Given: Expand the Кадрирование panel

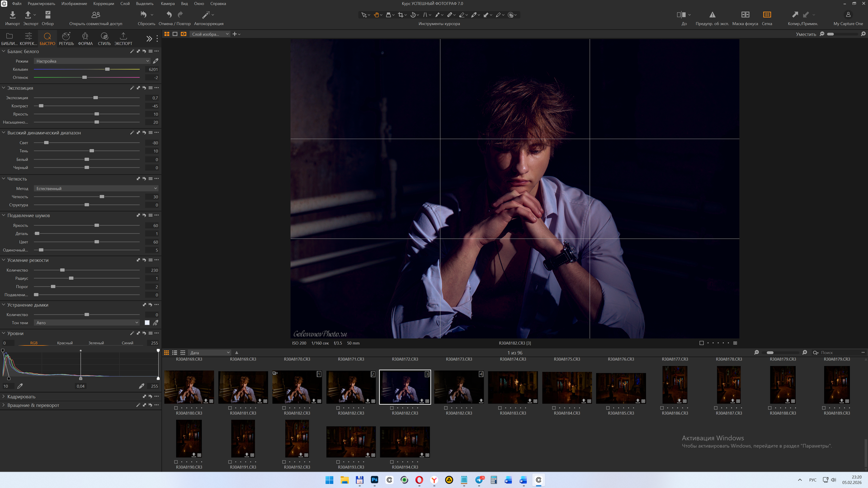Looking at the screenshot, I should pyautogui.click(x=21, y=397).
